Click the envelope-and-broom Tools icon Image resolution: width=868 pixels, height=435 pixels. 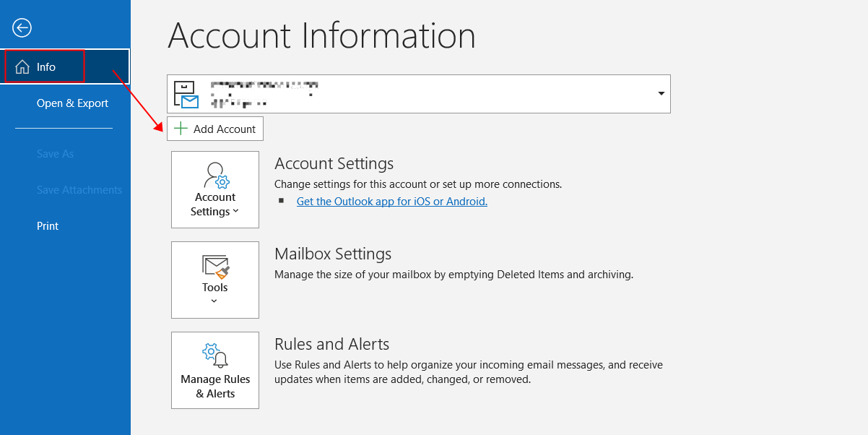coord(215,267)
